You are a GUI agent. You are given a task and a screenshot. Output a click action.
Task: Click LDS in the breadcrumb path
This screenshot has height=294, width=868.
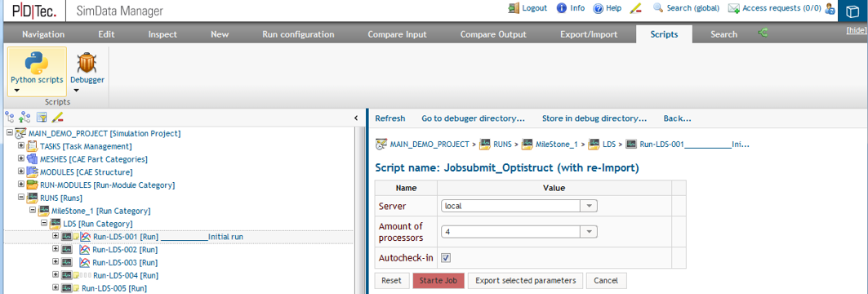(609, 144)
